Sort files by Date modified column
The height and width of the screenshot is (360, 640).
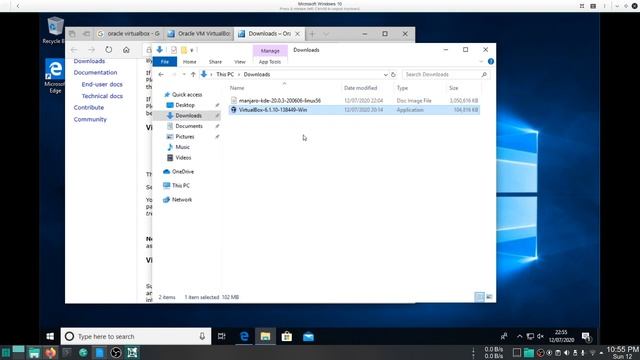click(360, 88)
